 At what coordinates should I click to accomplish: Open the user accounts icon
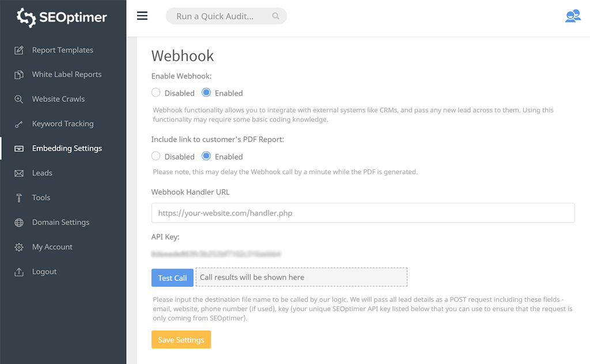click(573, 16)
